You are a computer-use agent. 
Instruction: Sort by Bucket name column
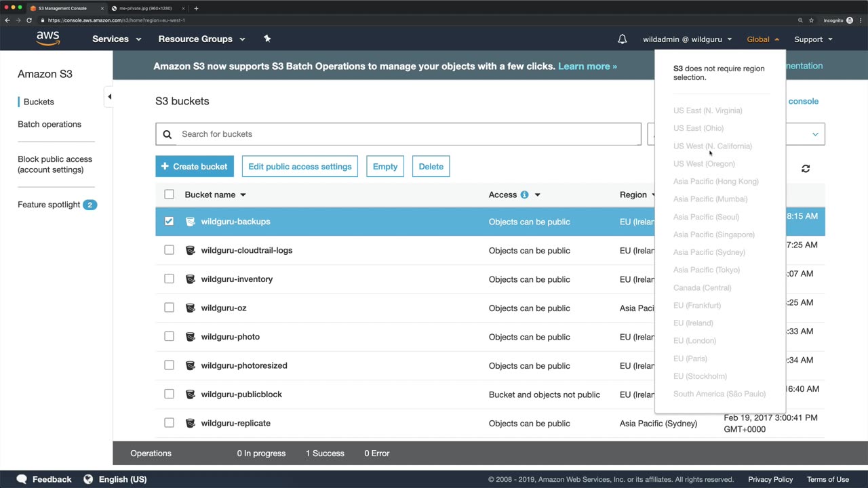[x=215, y=195]
